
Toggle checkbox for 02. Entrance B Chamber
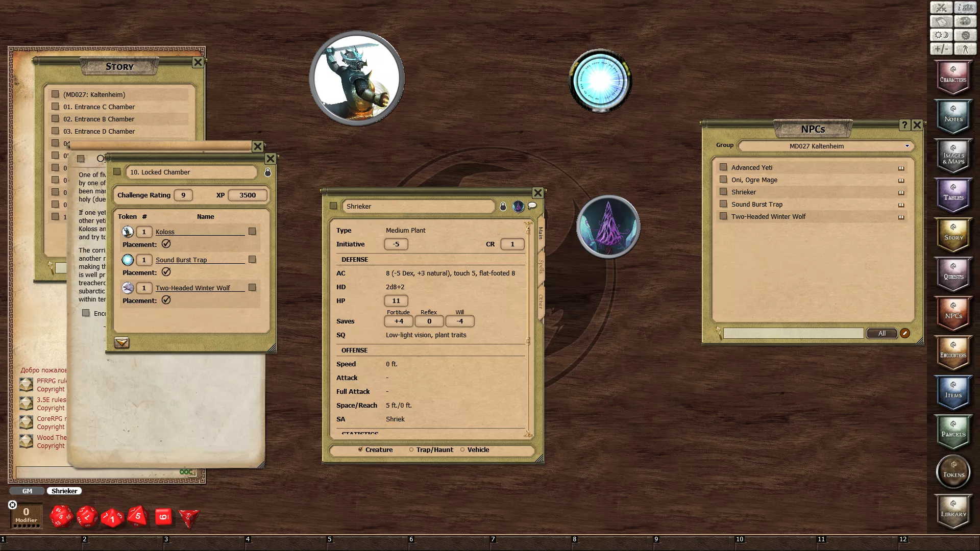[55, 118]
